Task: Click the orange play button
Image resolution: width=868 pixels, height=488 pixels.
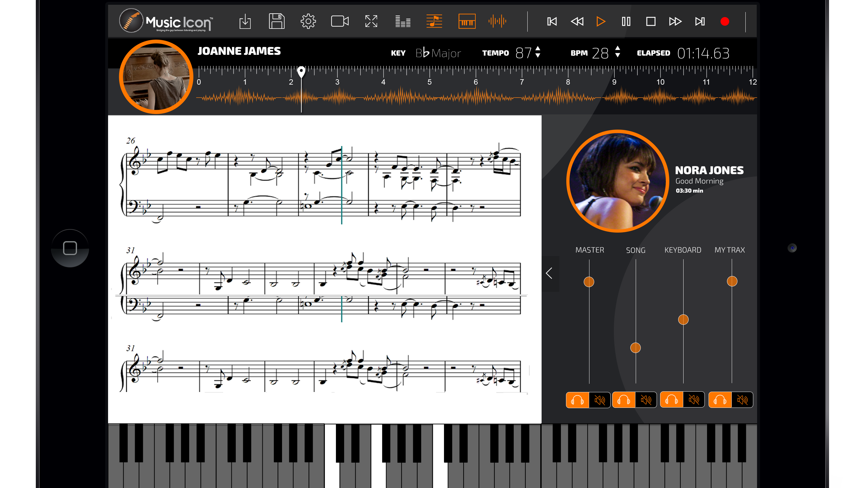Action: coord(601,22)
